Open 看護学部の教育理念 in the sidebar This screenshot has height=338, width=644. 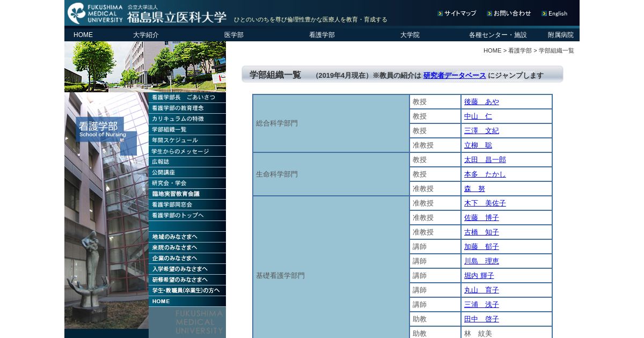[187, 108]
